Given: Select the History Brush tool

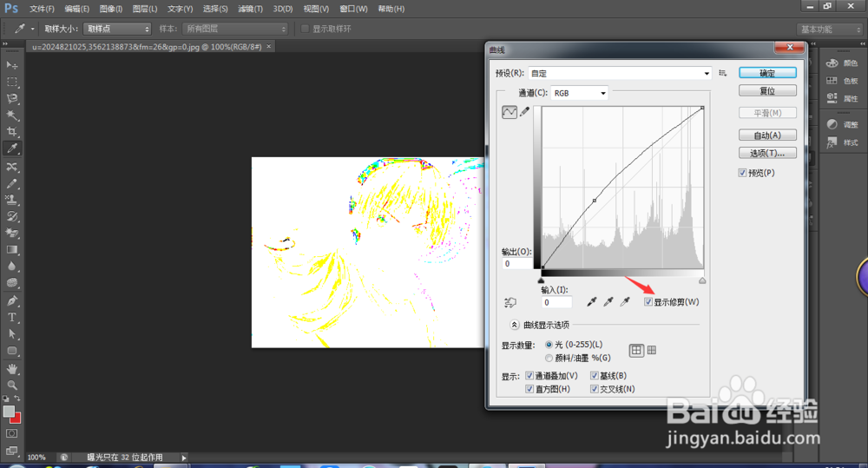Looking at the screenshot, I should pos(11,216).
